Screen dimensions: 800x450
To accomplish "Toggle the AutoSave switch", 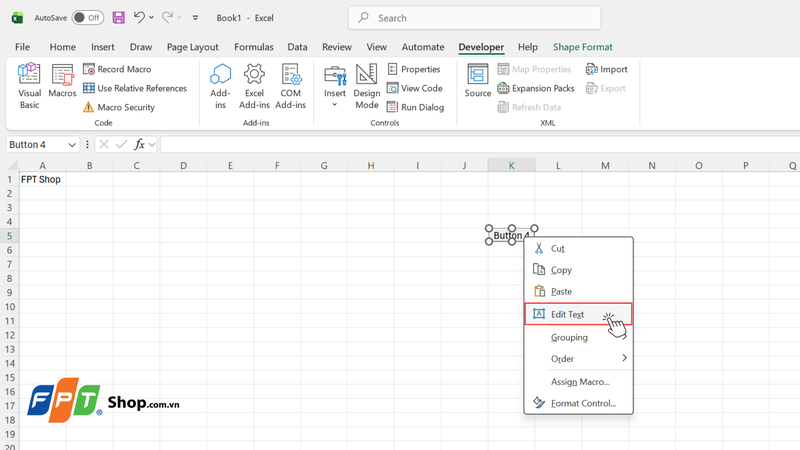I will tap(88, 18).
